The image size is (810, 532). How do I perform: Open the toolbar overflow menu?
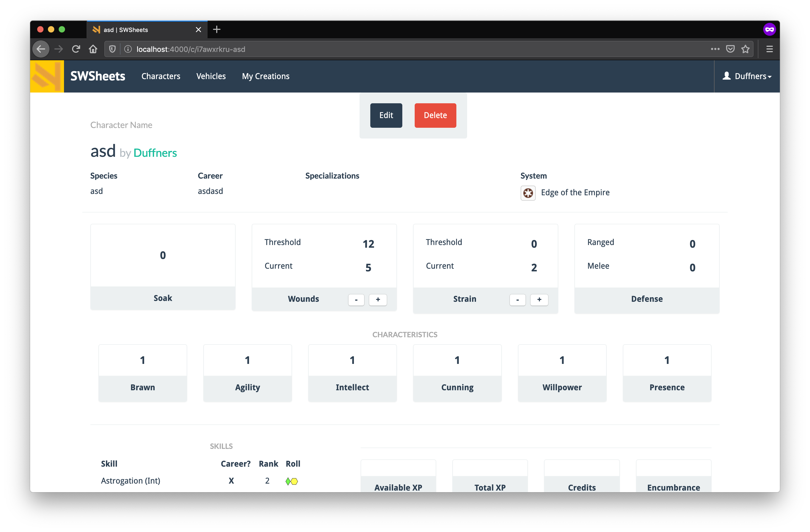[x=715, y=49]
